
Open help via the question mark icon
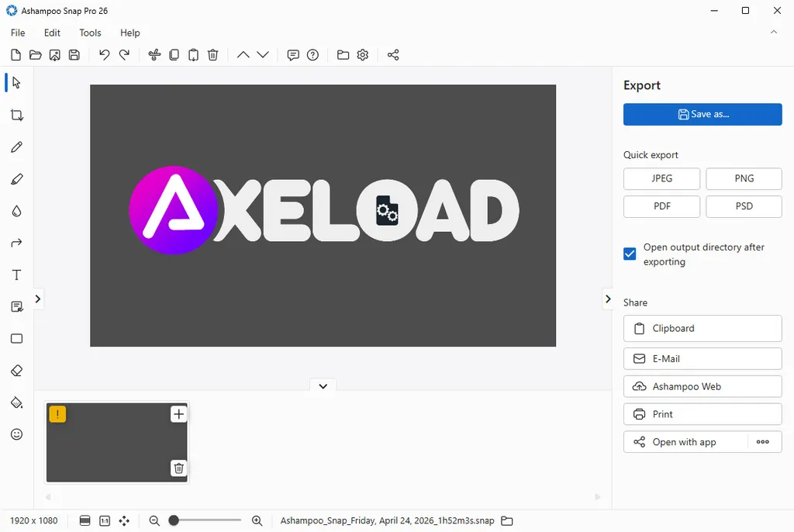pos(313,55)
